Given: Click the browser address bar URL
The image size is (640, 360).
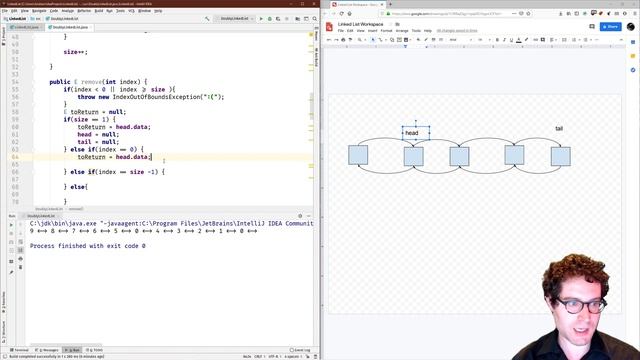Looking at the screenshot, I should pos(447,13).
